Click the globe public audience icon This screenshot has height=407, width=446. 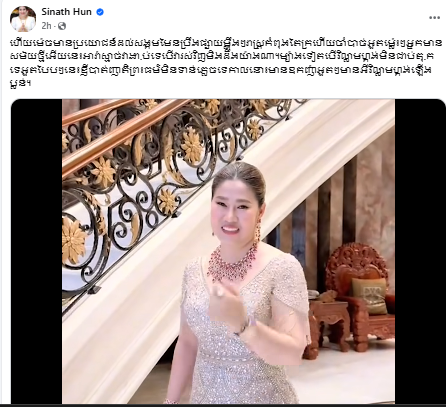tap(62, 26)
